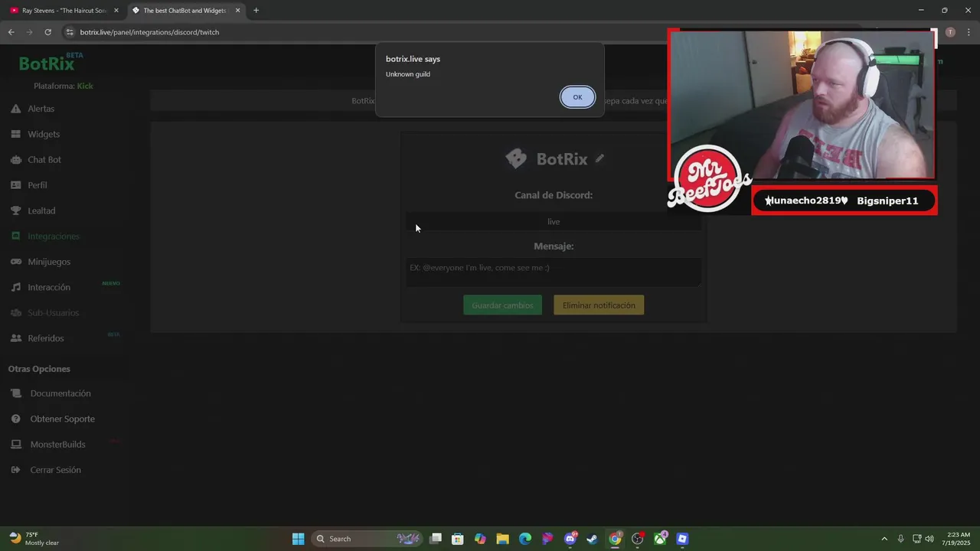Click Cerrar Sesión to log out
Viewport: 980px width, 551px height.
click(55, 470)
